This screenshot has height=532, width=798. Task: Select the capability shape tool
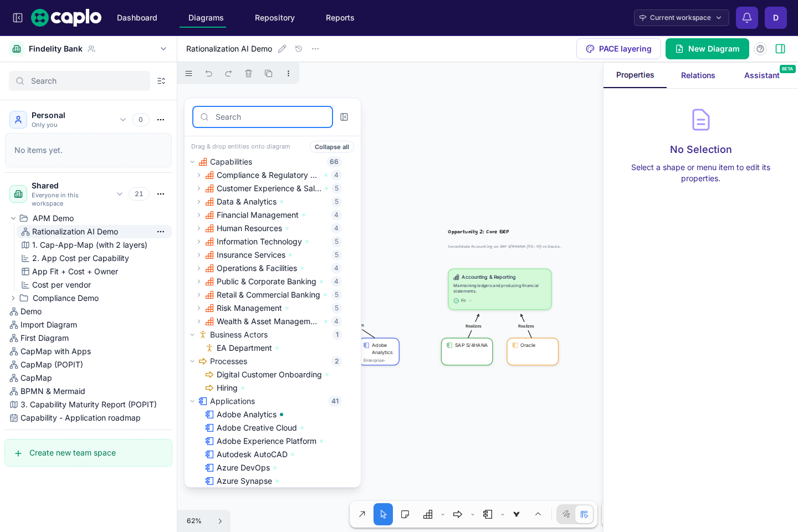428,514
